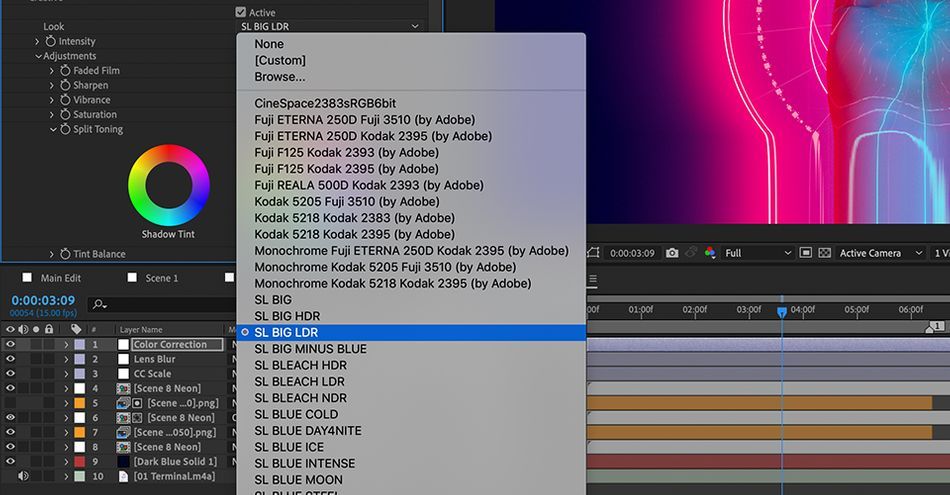The height and width of the screenshot is (495, 950).
Task: Click the mask icon on layer 5
Action: pos(137,403)
